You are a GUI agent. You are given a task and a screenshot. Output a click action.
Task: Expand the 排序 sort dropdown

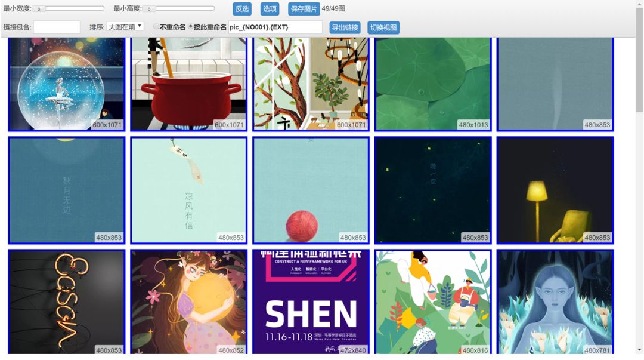125,27
